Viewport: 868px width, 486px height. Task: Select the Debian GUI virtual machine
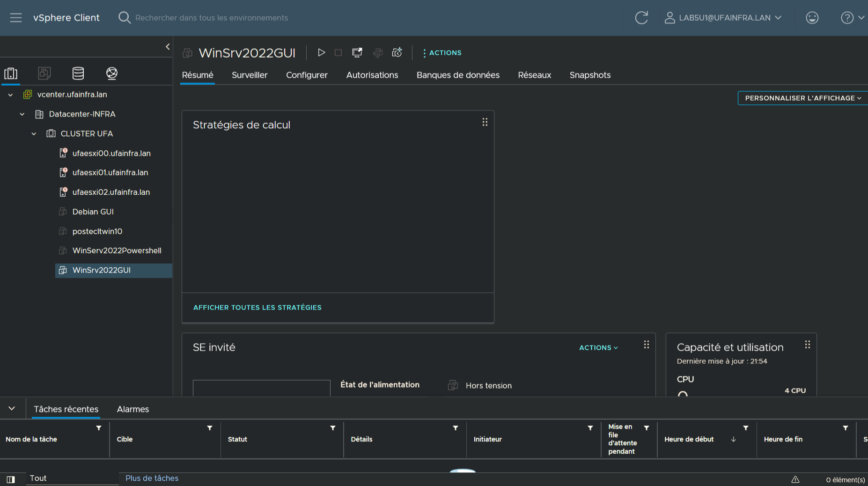pyautogui.click(x=93, y=212)
